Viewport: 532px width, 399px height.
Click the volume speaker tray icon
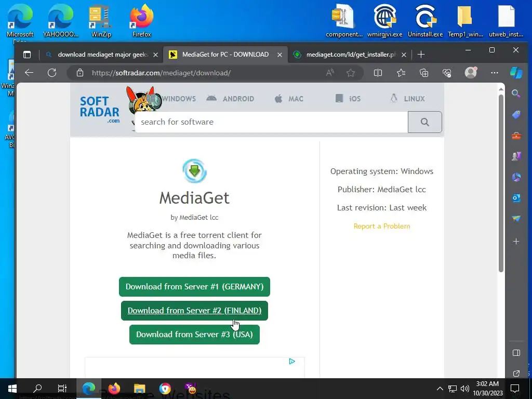465,389
